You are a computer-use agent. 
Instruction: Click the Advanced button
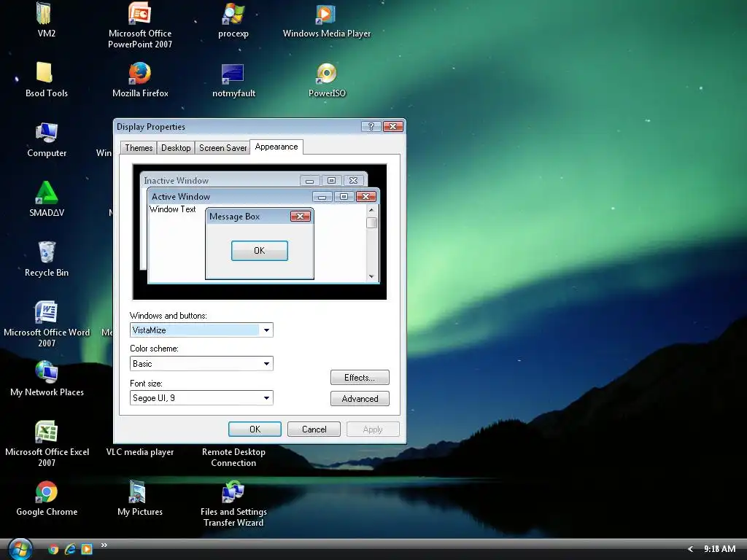[x=360, y=399]
